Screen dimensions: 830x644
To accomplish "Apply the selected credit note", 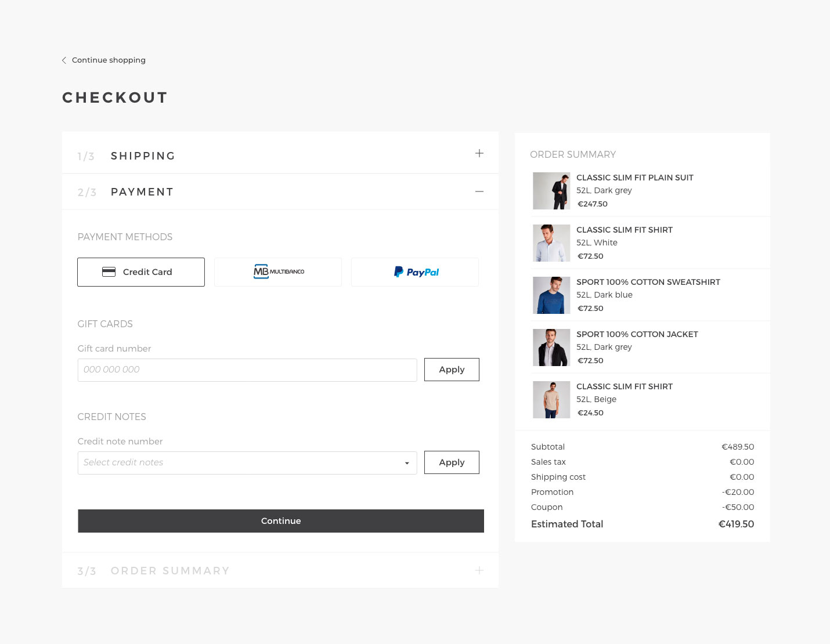I will pyautogui.click(x=452, y=462).
